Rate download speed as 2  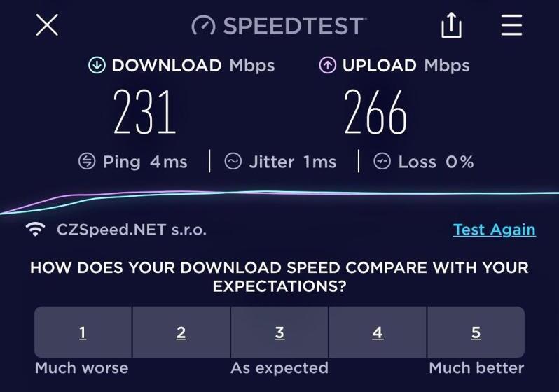point(181,332)
